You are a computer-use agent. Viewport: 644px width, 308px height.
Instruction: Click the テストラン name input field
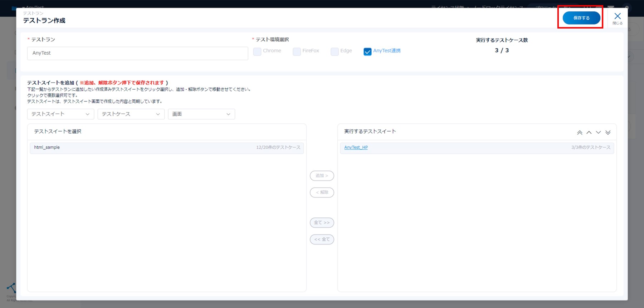pos(137,53)
